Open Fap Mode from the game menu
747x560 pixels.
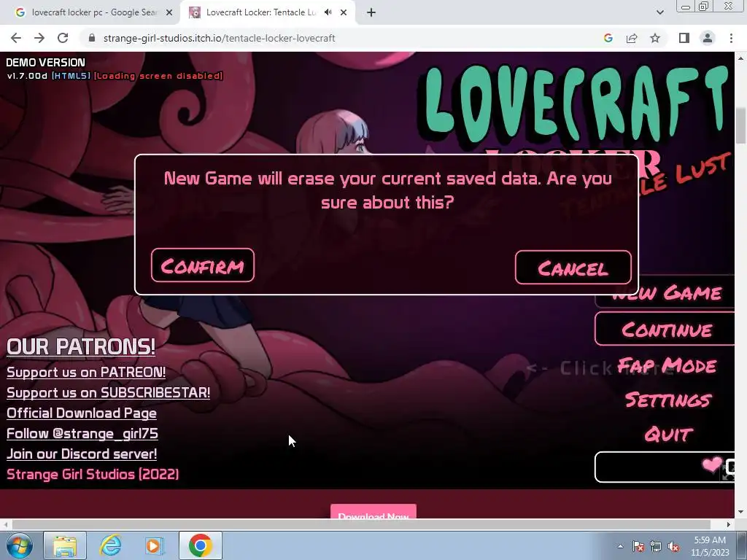[667, 366]
